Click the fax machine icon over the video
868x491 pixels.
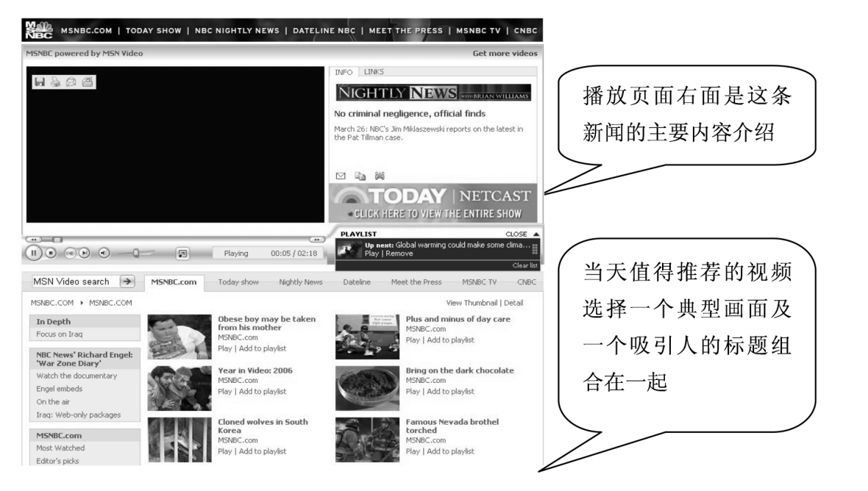pyautogui.click(x=88, y=82)
